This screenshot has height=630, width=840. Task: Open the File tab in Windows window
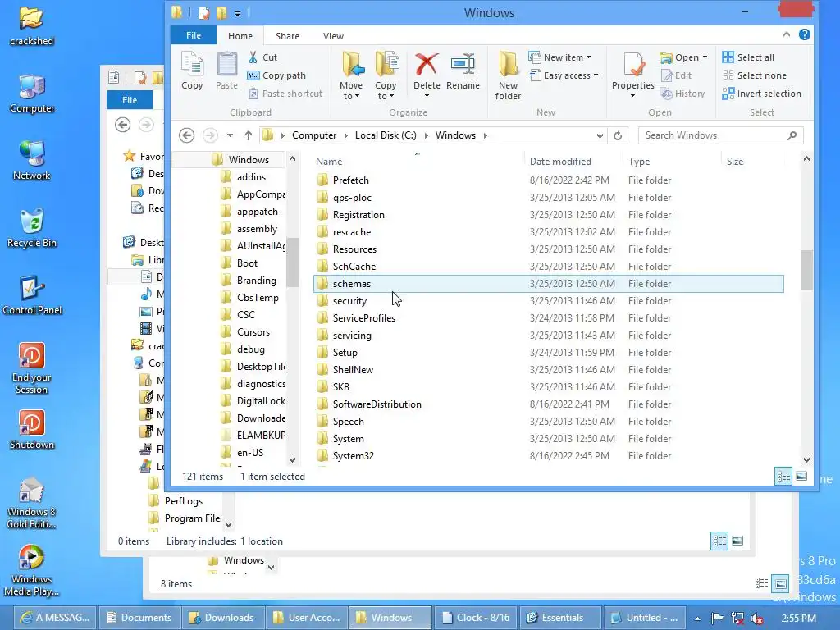194,35
